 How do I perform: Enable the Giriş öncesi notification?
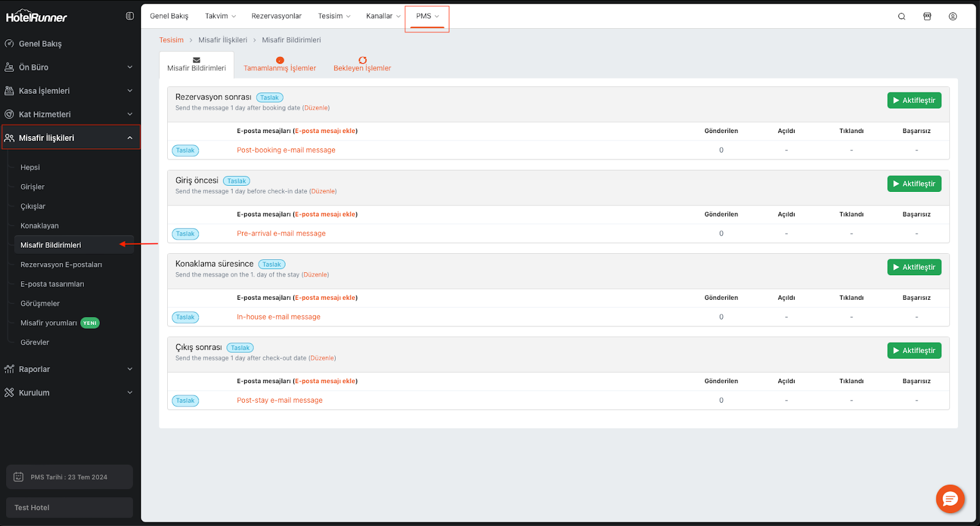coord(914,184)
